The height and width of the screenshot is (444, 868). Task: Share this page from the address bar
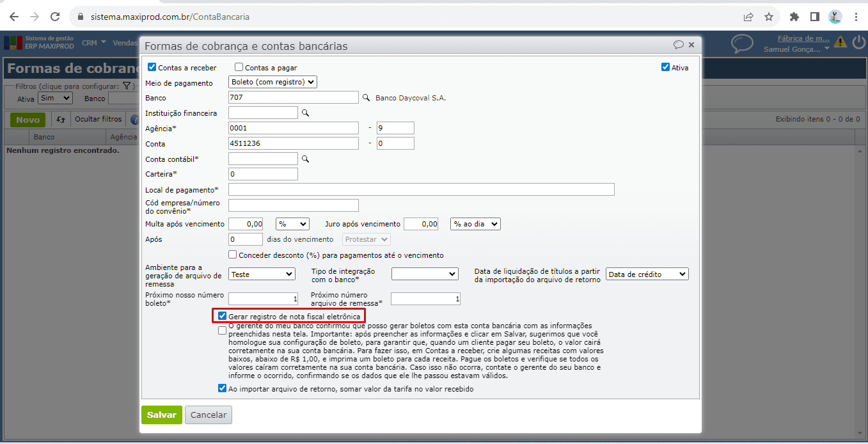pyautogui.click(x=748, y=17)
